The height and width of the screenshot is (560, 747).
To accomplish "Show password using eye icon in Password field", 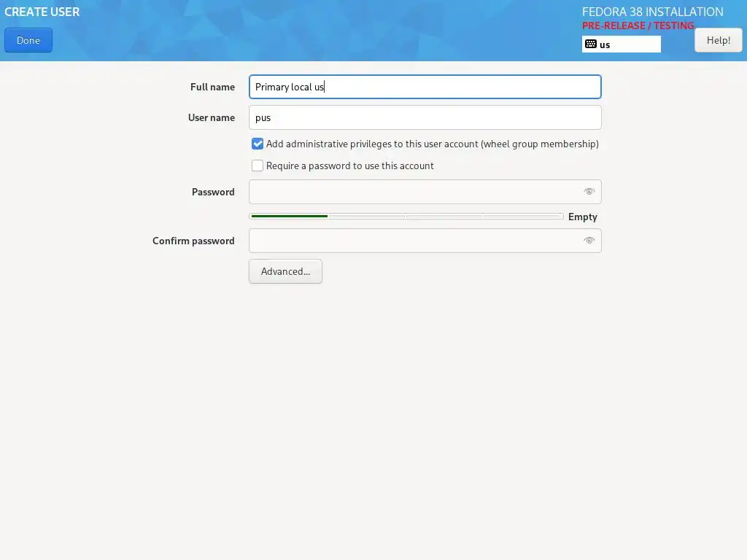I will coord(589,192).
